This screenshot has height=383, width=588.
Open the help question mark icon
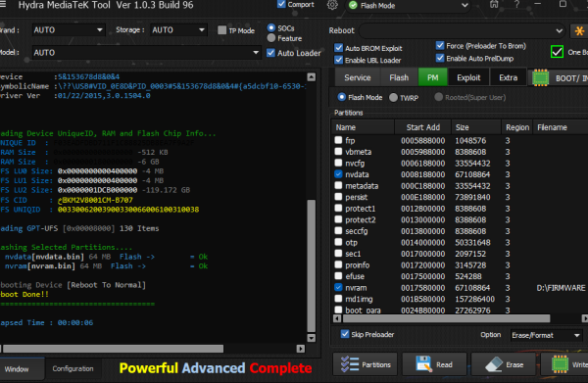tap(516, 5)
